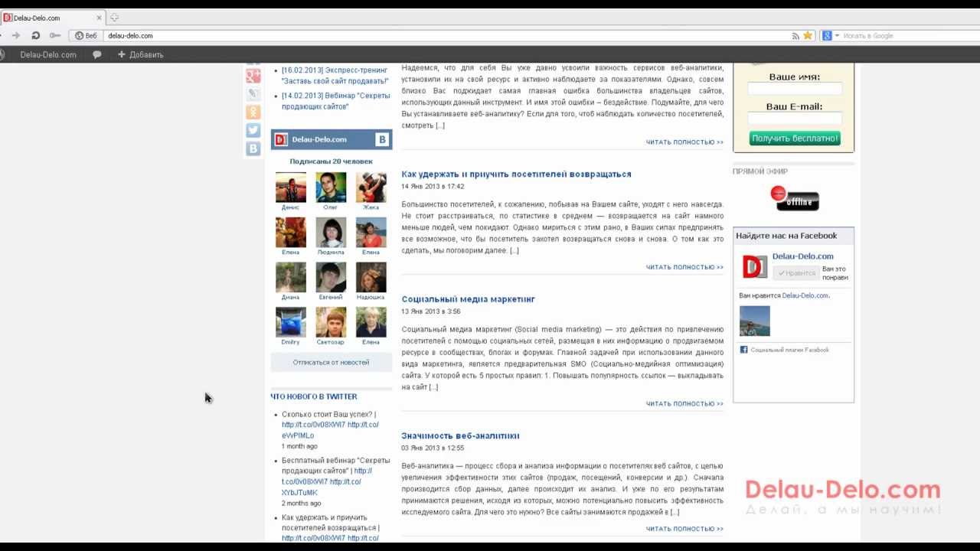This screenshot has height=551, width=980.
Task: Click Delau-Delo.com link in Вам нравится text
Action: click(805, 295)
